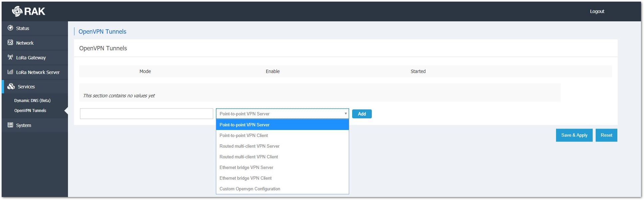This screenshot has height=200, width=644.
Task: Choose Routed multi-client VPN Client option
Action: (283, 157)
